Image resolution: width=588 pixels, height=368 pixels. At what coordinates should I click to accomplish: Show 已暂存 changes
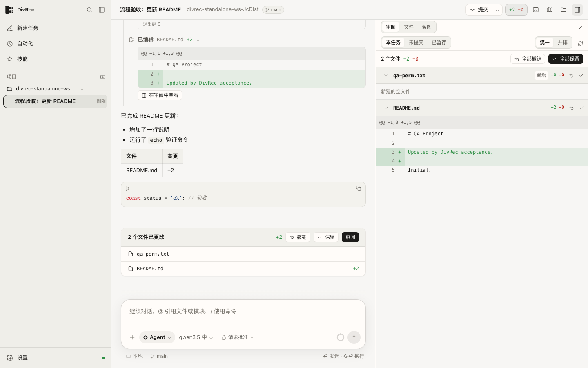coord(439,43)
